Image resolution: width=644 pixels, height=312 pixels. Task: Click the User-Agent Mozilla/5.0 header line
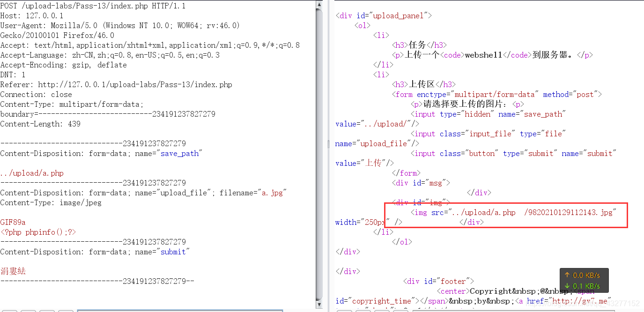click(x=120, y=26)
